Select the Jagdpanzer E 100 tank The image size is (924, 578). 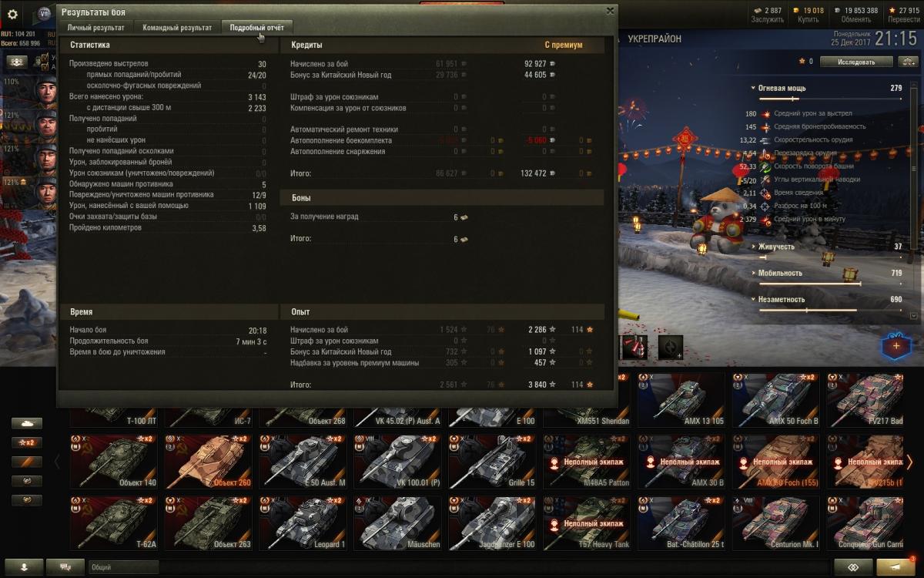(493, 523)
